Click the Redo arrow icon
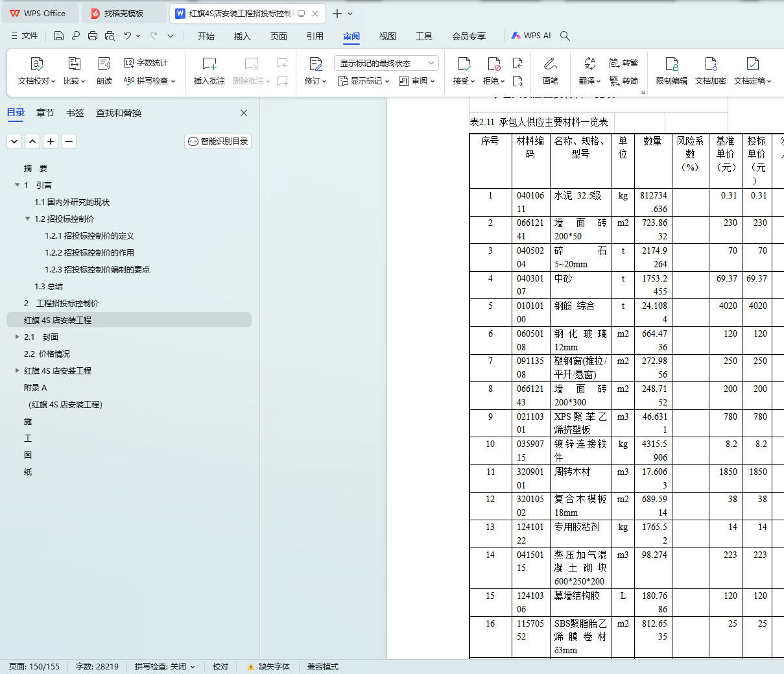784x674 pixels. tap(154, 36)
